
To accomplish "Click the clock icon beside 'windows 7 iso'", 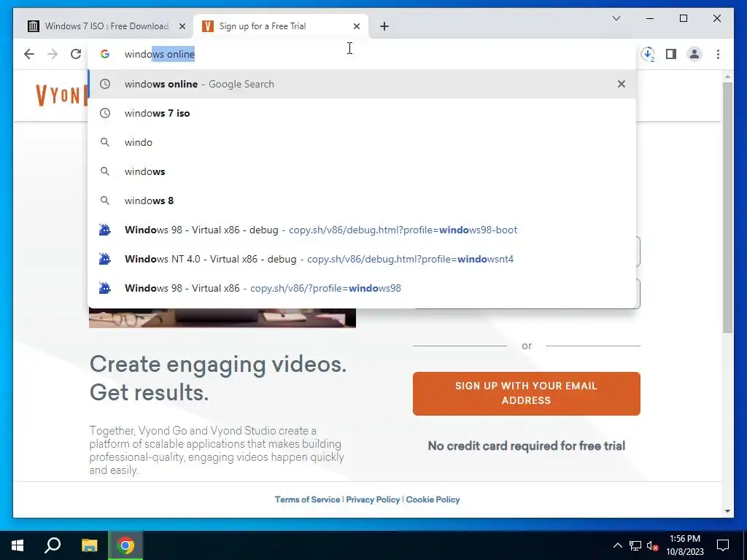I will (x=105, y=113).
